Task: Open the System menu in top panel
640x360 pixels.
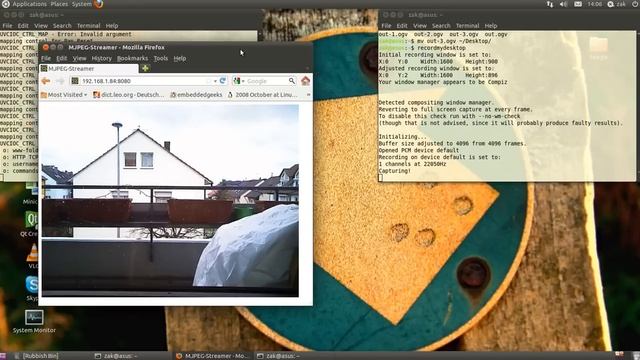Action: point(82,4)
